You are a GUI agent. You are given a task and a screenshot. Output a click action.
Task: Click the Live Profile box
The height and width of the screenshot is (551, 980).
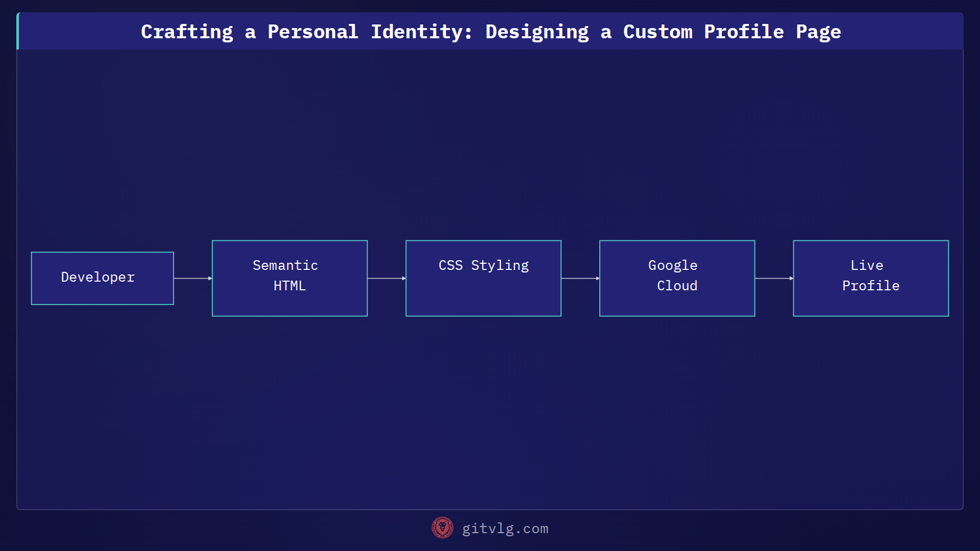[x=871, y=278]
